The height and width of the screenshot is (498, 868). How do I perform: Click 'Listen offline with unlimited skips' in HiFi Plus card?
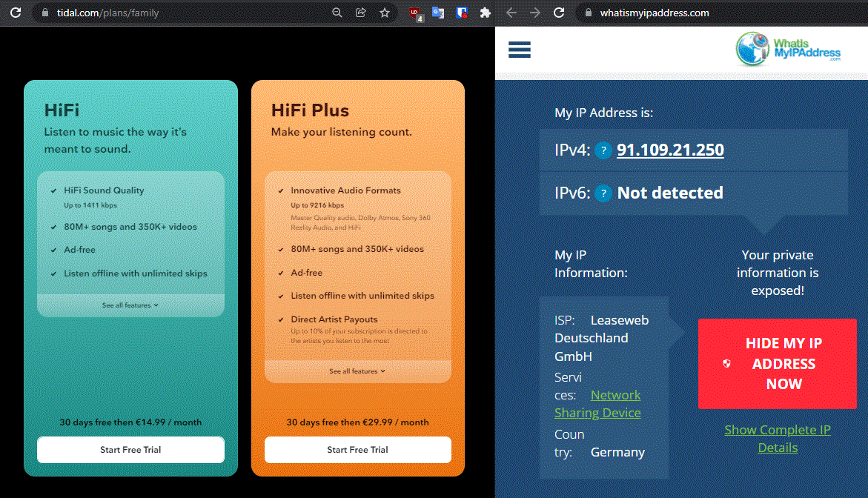(x=362, y=296)
